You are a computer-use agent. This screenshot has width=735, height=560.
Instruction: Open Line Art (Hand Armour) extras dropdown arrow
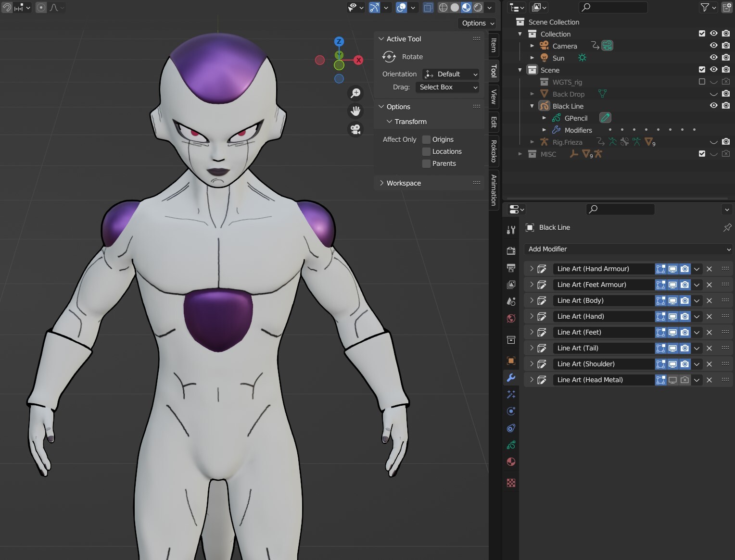[697, 269]
